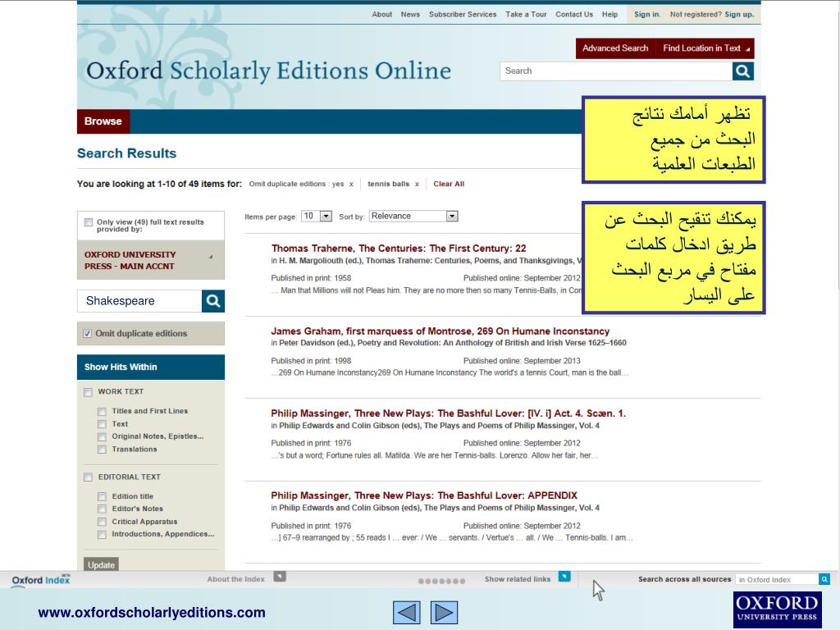
Task: Click the Sign in link
Action: 646,15
